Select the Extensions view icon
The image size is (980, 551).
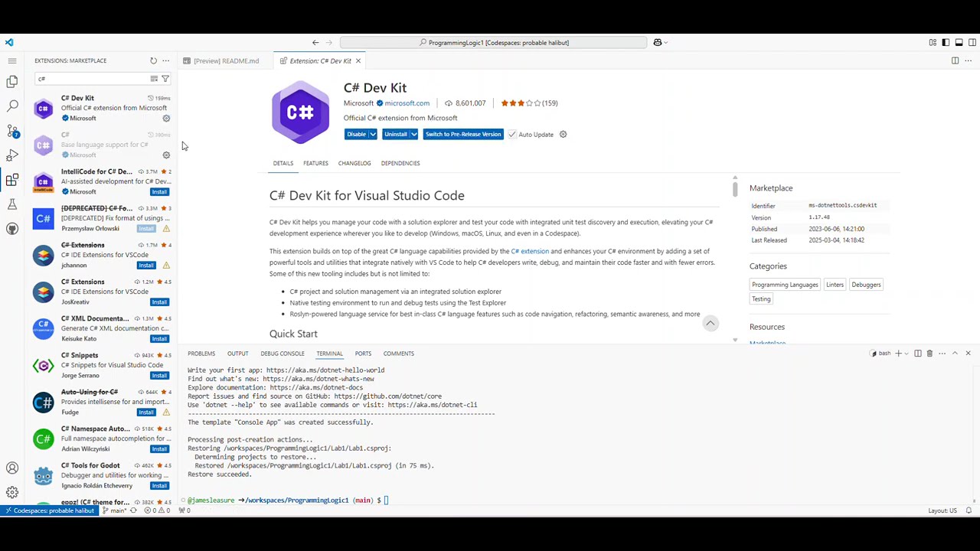coord(12,180)
